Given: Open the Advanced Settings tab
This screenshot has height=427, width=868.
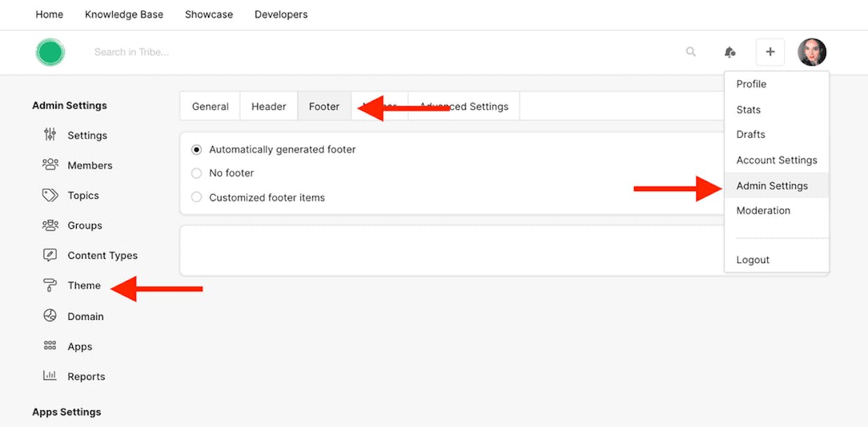Looking at the screenshot, I should click(x=463, y=106).
